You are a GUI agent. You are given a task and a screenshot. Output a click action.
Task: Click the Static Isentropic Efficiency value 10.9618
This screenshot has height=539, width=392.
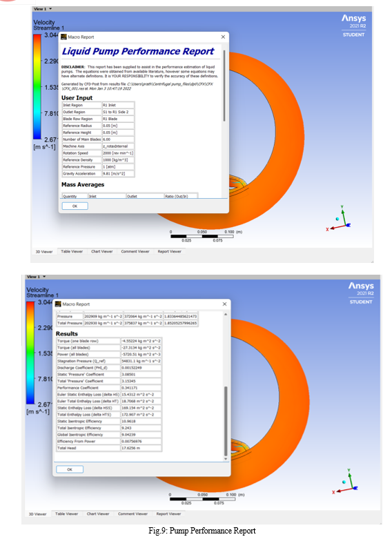point(141,421)
